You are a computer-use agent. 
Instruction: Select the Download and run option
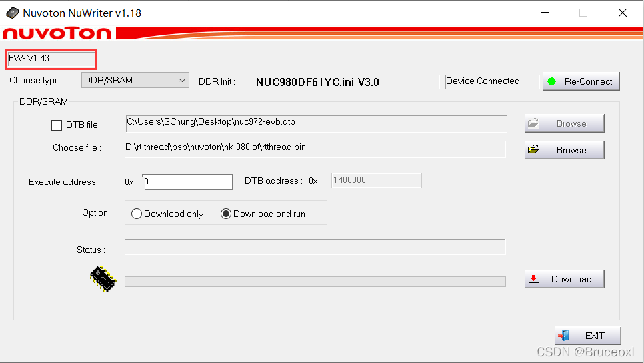[263, 214]
